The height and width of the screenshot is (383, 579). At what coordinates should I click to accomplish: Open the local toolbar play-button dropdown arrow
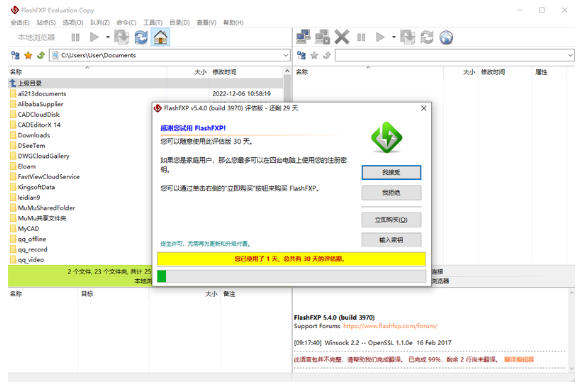tap(107, 37)
